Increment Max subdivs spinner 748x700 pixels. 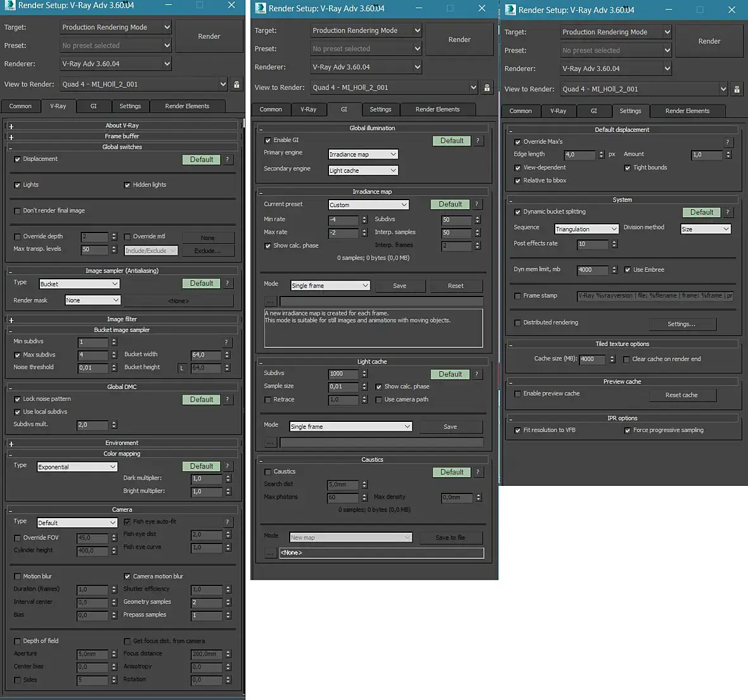tap(114, 353)
